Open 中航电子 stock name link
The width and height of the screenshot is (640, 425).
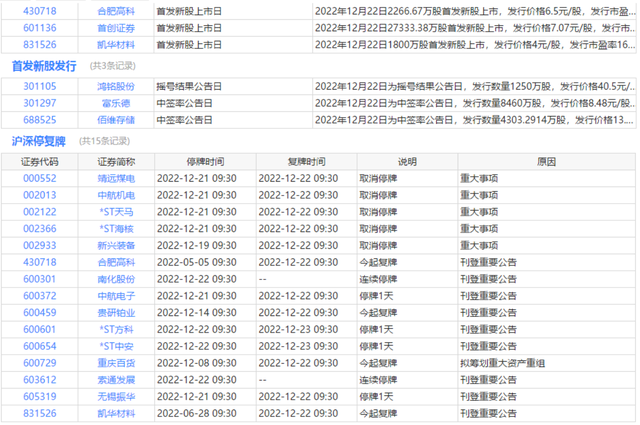[x=116, y=296]
